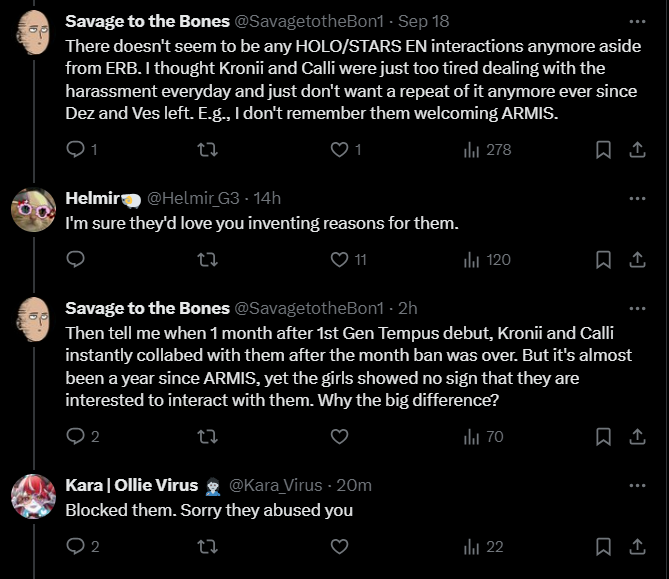View analytics showing 70 views

[x=484, y=436]
